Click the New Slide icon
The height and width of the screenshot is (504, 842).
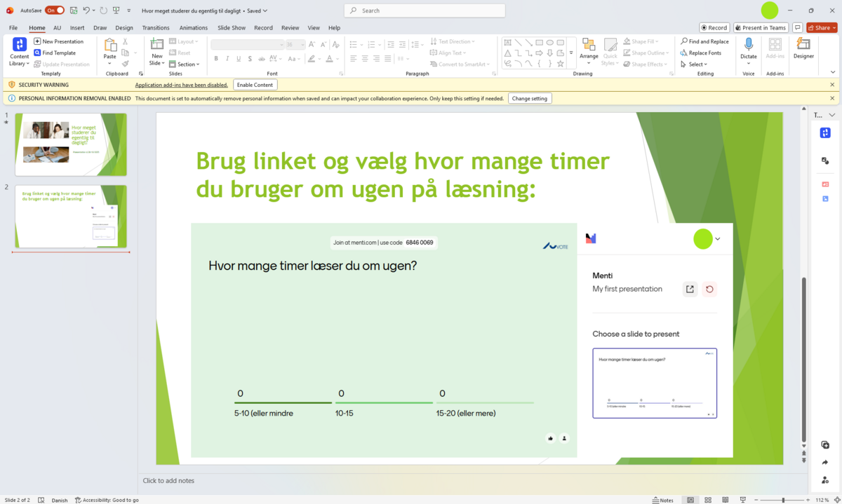[156, 45]
